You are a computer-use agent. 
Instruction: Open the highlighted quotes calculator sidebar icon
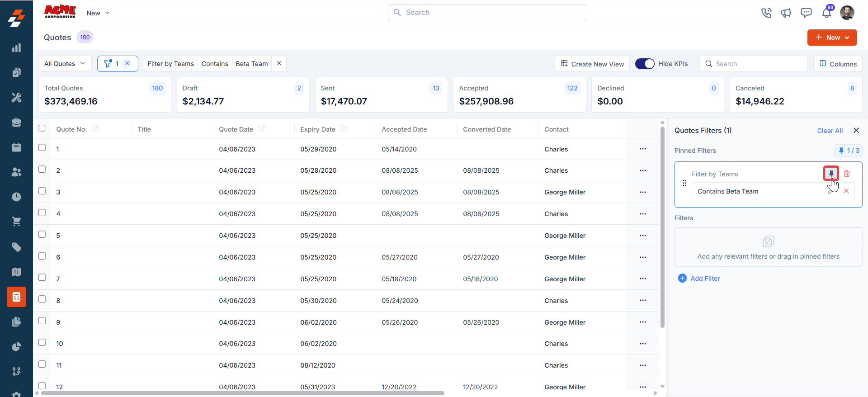[x=16, y=297]
